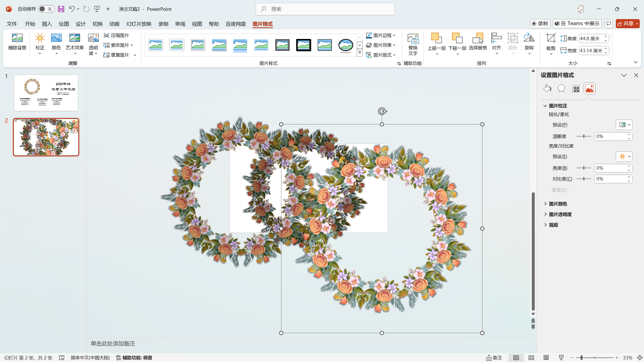Open Size & Properties tab in format pane
The height and width of the screenshot is (362, 644).
click(575, 88)
